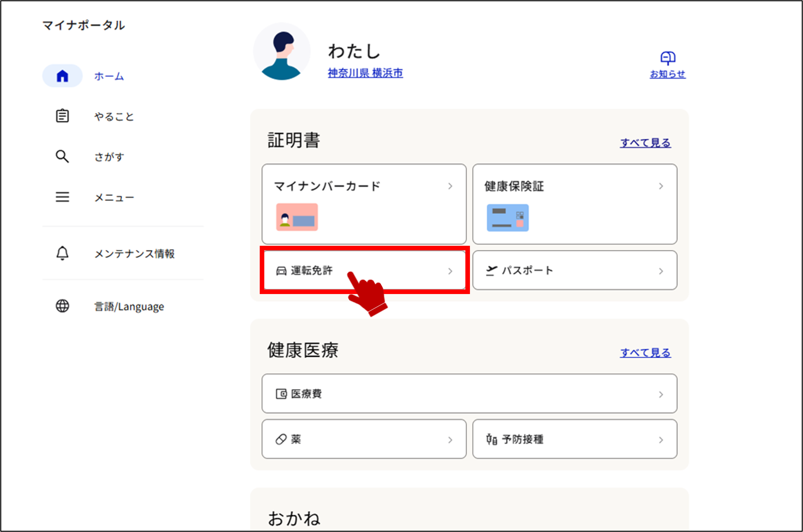The height and width of the screenshot is (532, 803).
Task: Click the car icon for 運転免許
Action: (281, 271)
